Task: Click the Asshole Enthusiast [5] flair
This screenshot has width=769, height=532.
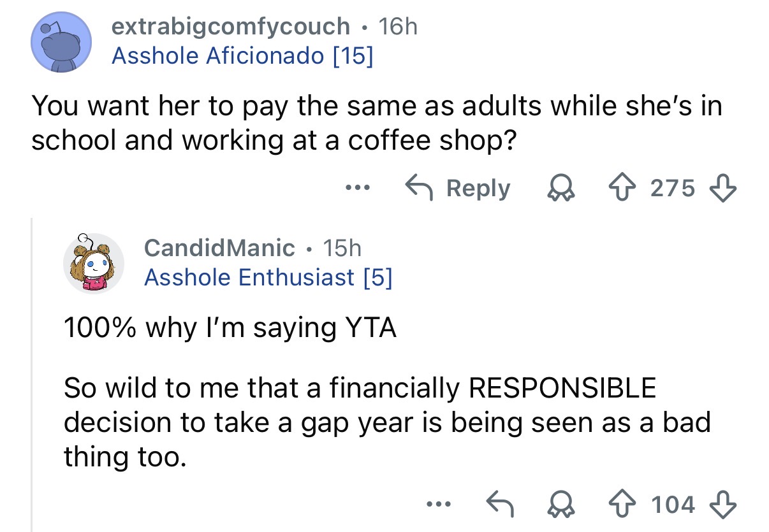Action: coord(268,277)
